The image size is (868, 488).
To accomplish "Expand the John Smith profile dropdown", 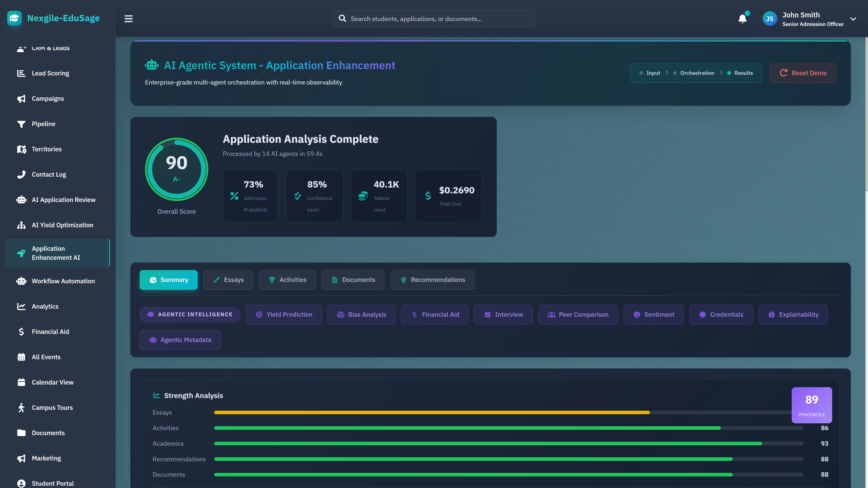I will 853,19.
